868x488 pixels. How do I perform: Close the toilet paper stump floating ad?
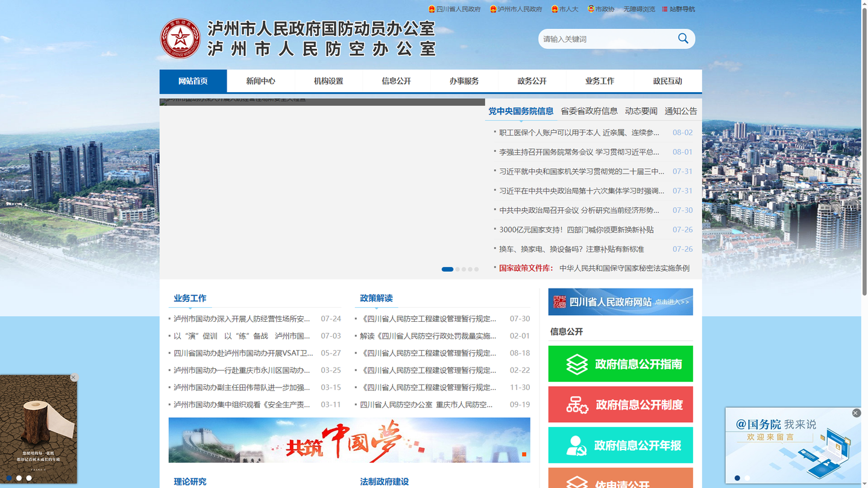(x=74, y=377)
